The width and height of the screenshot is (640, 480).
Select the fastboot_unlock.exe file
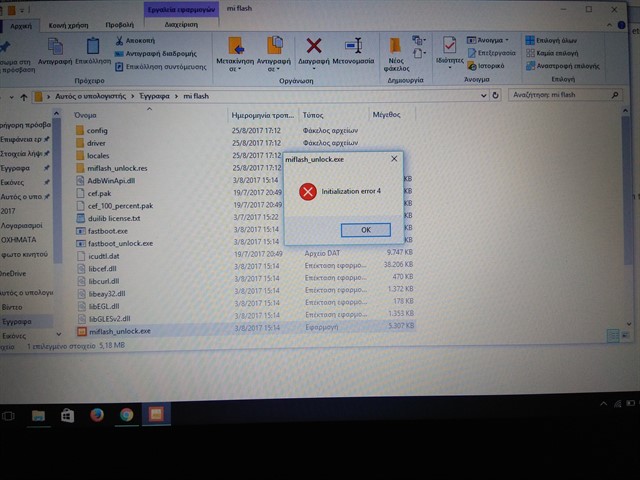(120, 243)
